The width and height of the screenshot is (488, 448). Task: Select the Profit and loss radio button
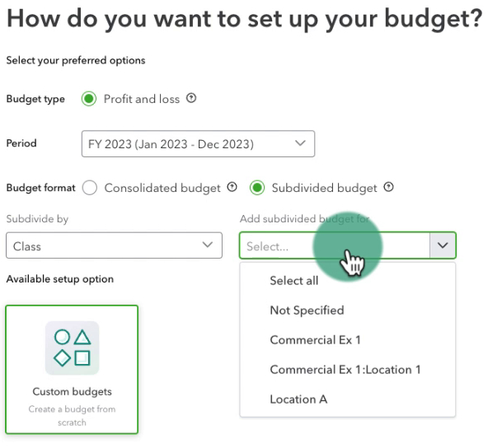pyautogui.click(x=89, y=99)
